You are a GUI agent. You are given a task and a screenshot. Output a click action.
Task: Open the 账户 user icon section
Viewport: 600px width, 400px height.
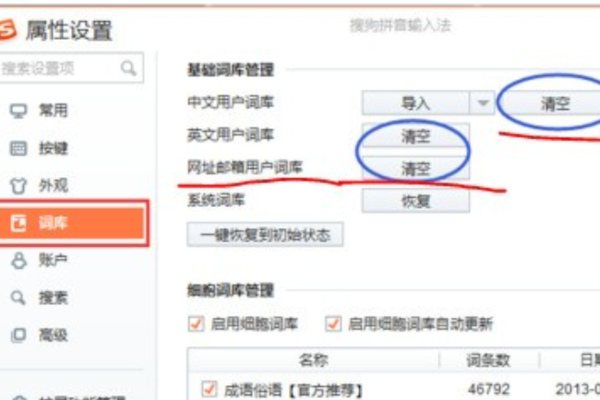(18, 261)
